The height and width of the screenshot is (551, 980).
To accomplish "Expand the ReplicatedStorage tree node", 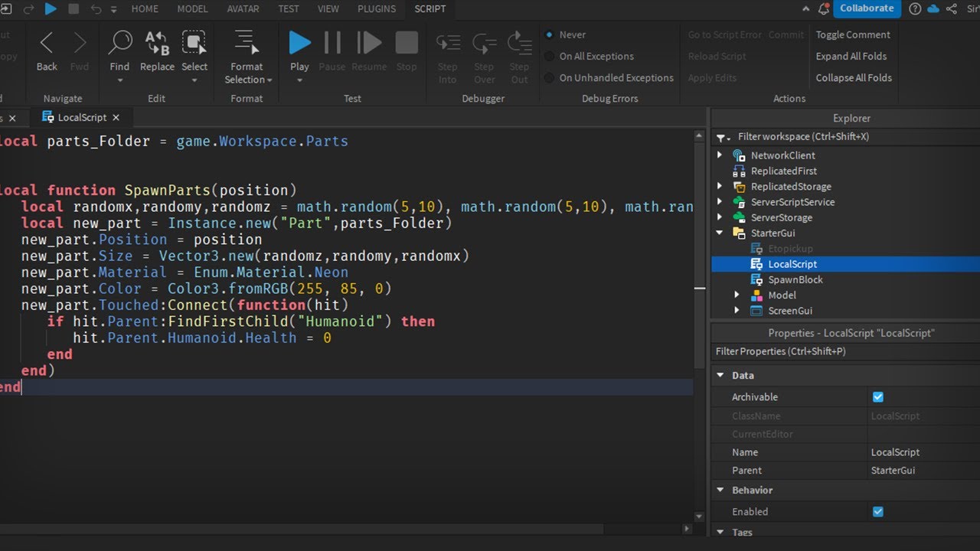I will (720, 187).
